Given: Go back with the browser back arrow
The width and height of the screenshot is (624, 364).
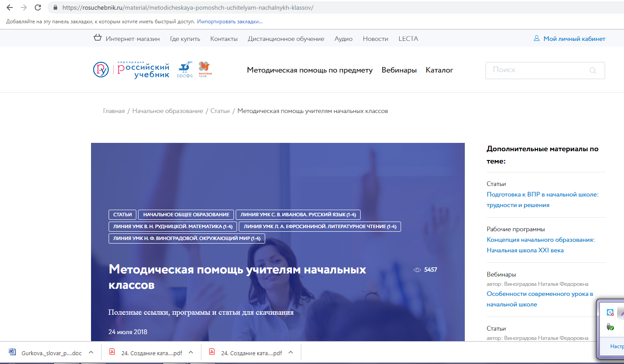Looking at the screenshot, I should pyautogui.click(x=9, y=7).
